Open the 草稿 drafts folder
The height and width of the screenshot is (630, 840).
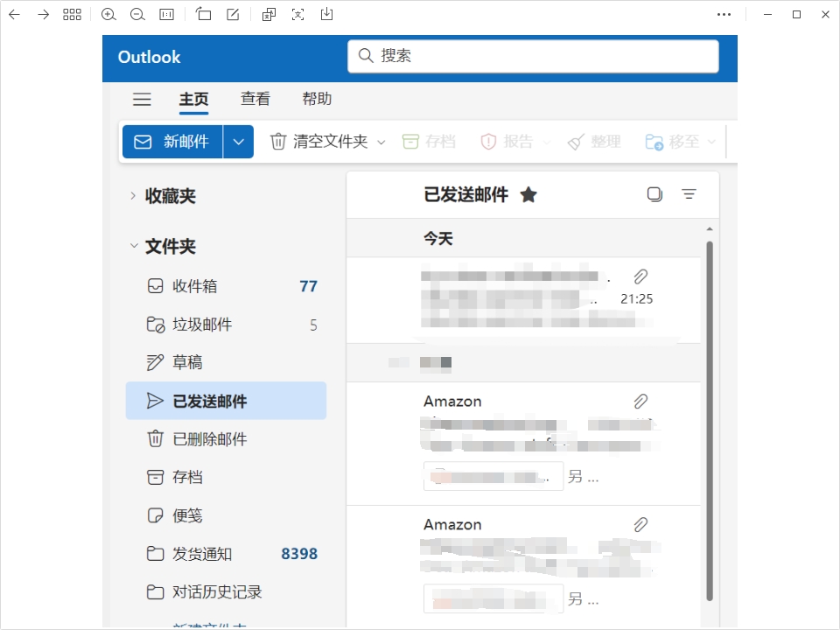pos(226,362)
